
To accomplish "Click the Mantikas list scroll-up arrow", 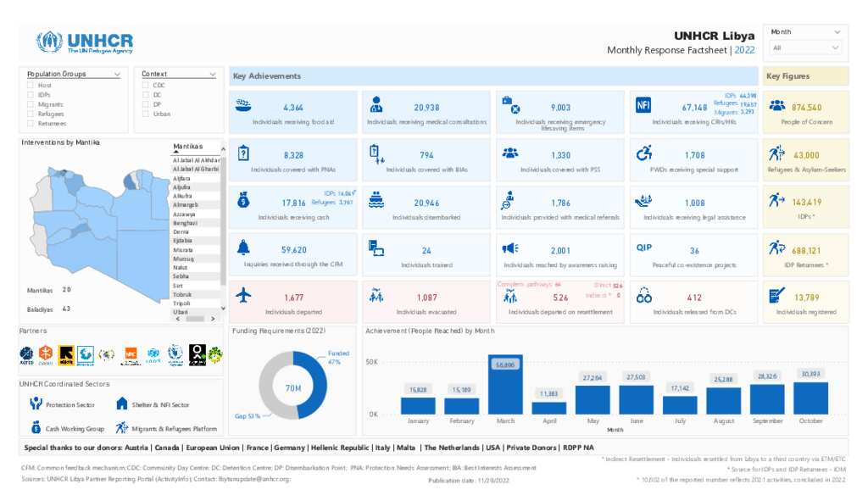I will 223,149.
